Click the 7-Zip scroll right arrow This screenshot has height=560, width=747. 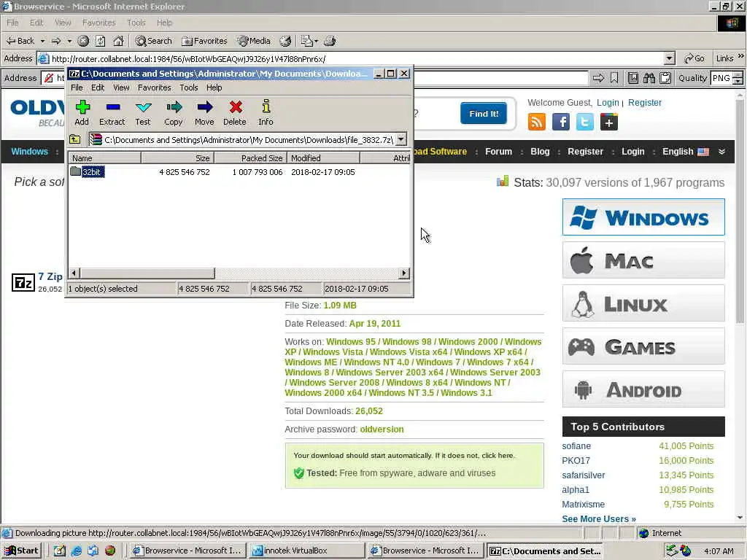point(404,273)
